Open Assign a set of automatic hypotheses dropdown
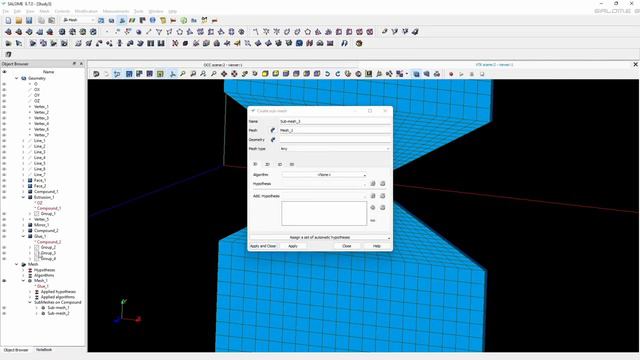This screenshot has width=640, height=360. point(320,238)
